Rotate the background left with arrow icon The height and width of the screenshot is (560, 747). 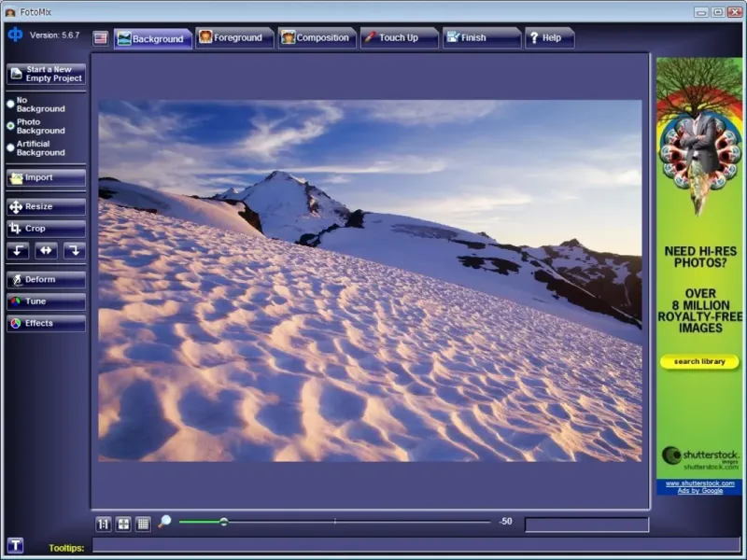(19, 250)
